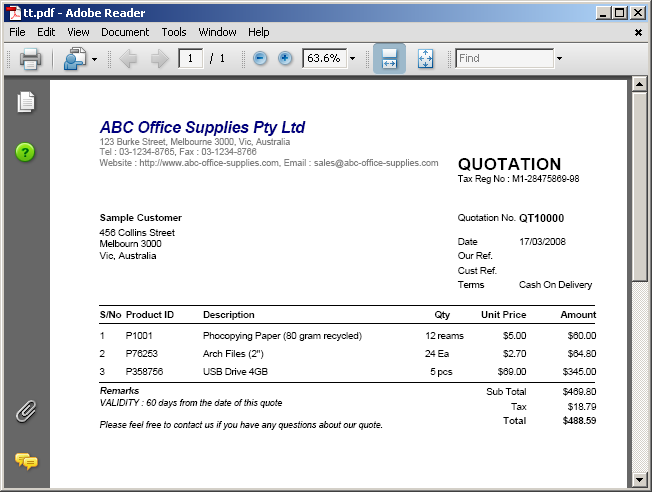Go to previous page arrow
This screenshot has width=652, height=492.
[128, 59]
